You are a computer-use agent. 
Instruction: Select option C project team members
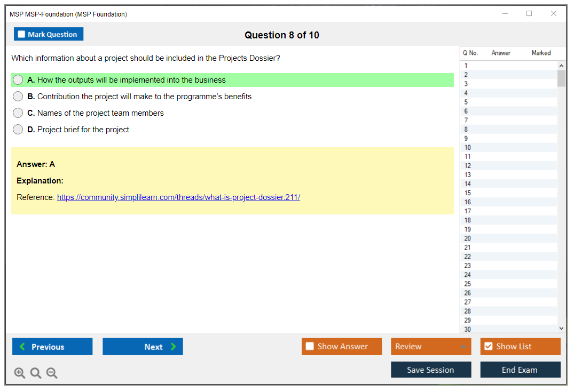tap(18, 113)
